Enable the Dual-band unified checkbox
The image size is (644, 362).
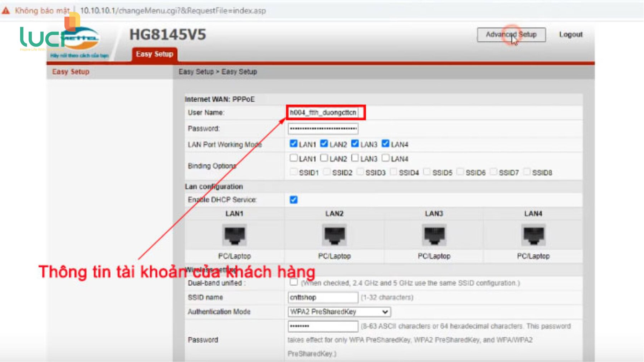click(x=293, y=282)
